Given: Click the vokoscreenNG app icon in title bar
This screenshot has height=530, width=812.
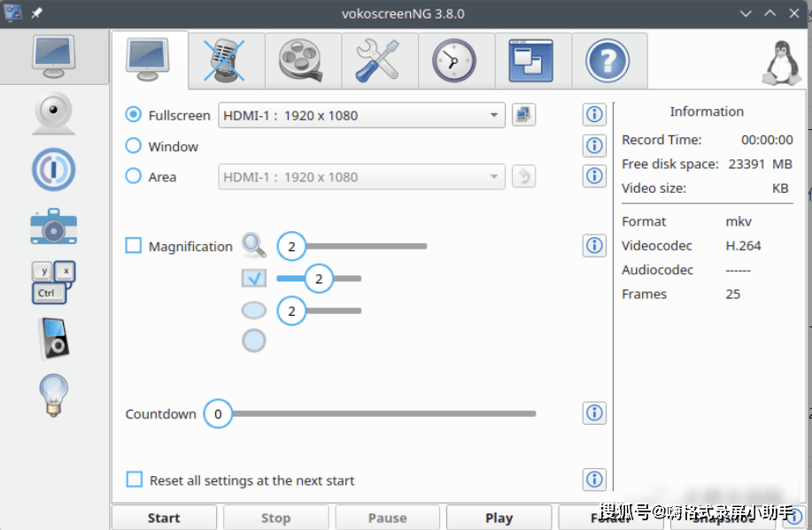Looking at the screenshot, I should [12, 13].
